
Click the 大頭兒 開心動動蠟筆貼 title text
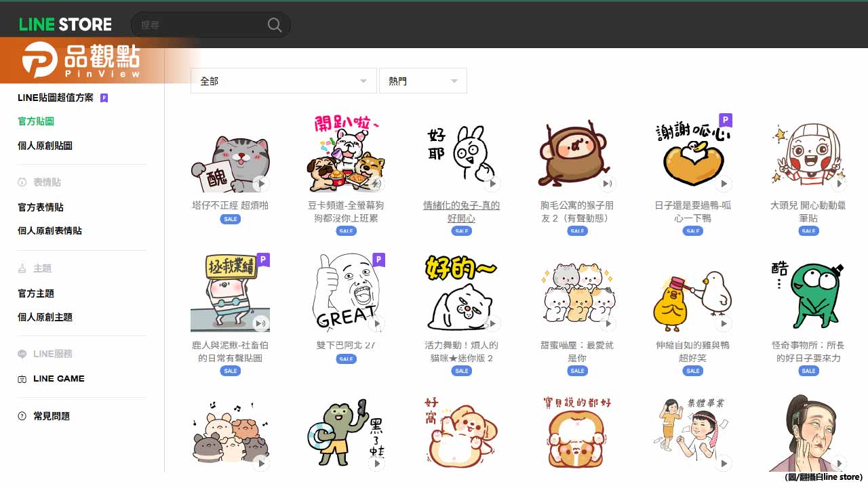(808, 211)
